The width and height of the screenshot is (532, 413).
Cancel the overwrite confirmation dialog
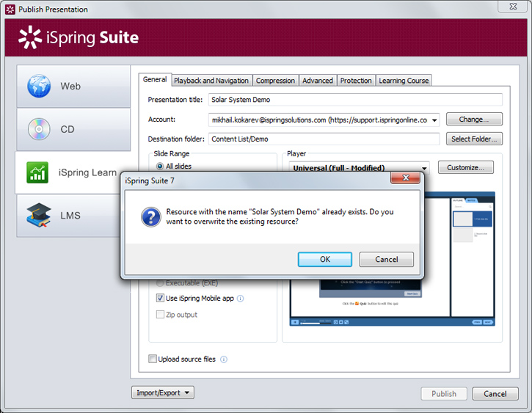[387, 260]
